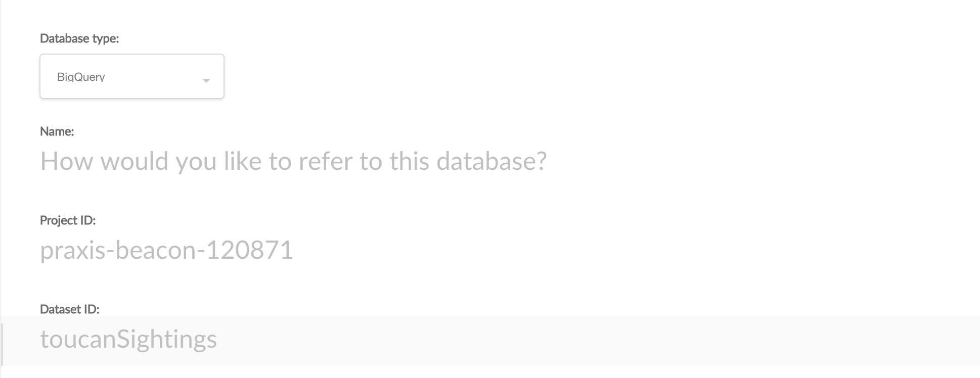Select the BigQuery text in the combo box
Viewport: 980px width, 378px height.
tap(81, 77)
